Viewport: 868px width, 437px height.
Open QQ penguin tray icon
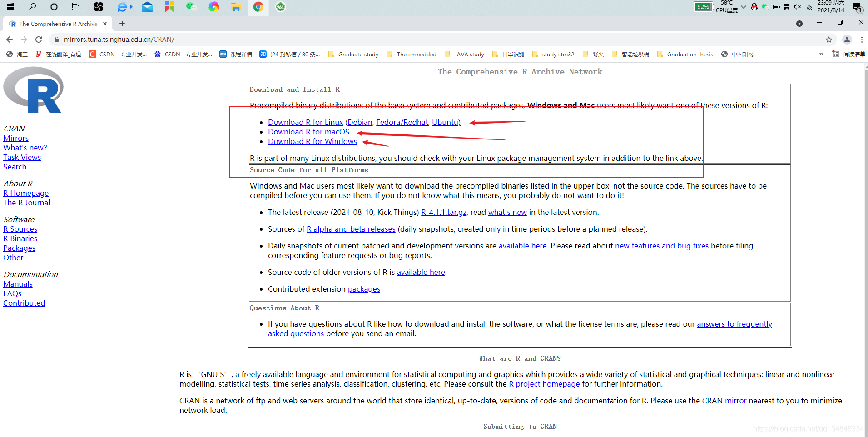click(754, 7)
